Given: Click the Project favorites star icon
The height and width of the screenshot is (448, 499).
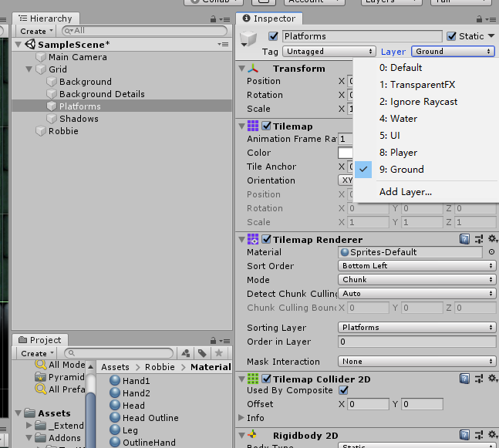Looking at the screenshot, I should point(218,353).
